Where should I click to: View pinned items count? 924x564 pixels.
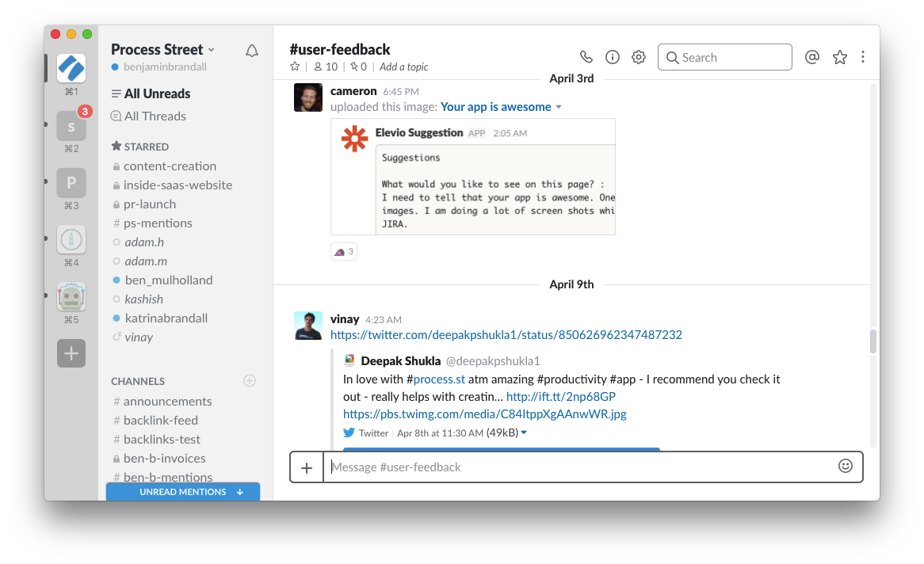(358, 67)
